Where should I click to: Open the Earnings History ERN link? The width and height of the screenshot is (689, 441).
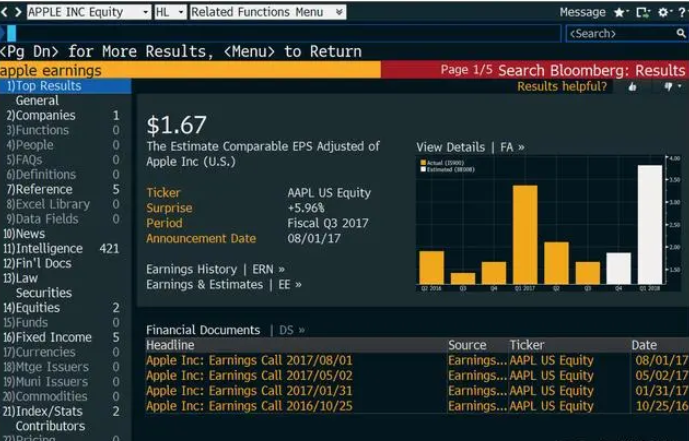point(216,269)
